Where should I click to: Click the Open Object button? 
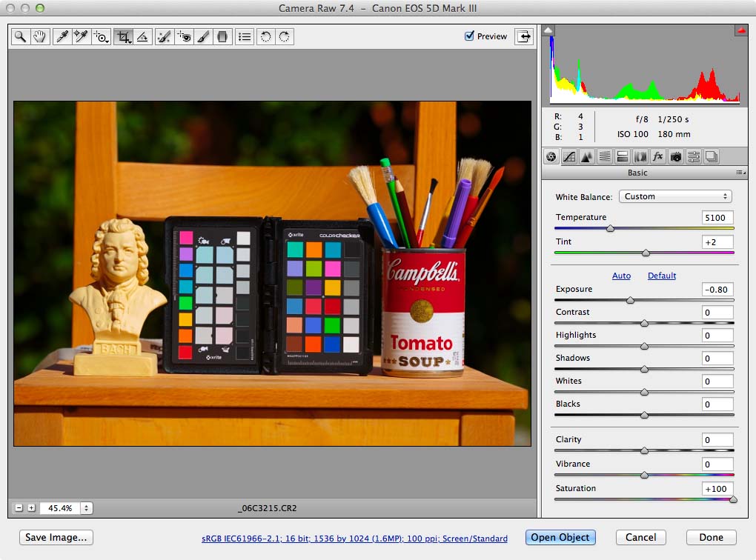tap(560, 537)
